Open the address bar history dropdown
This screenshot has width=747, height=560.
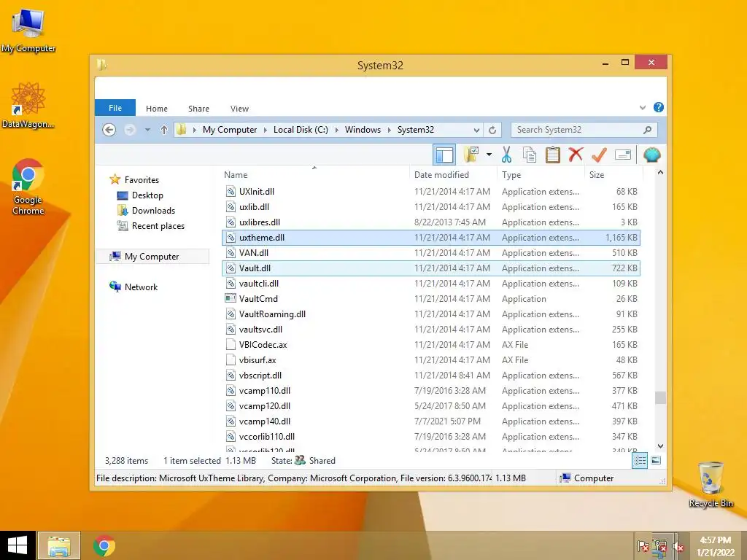476,130
